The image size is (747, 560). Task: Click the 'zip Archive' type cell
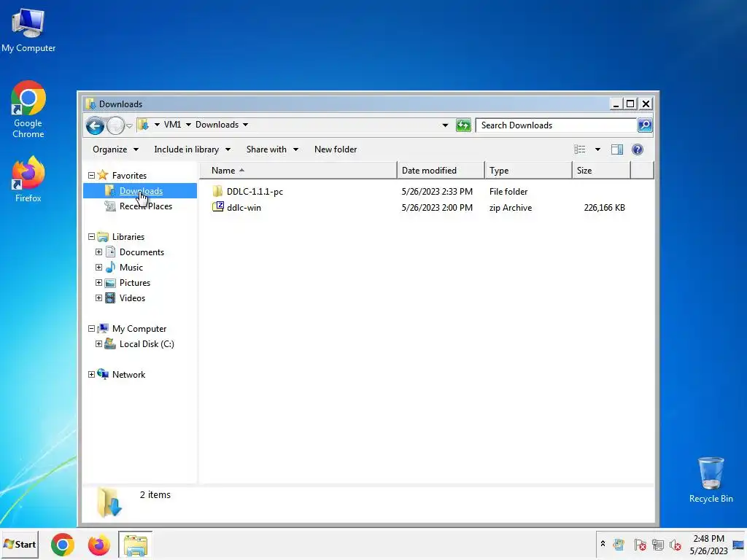pyautogui.click(x=510, y=208)
